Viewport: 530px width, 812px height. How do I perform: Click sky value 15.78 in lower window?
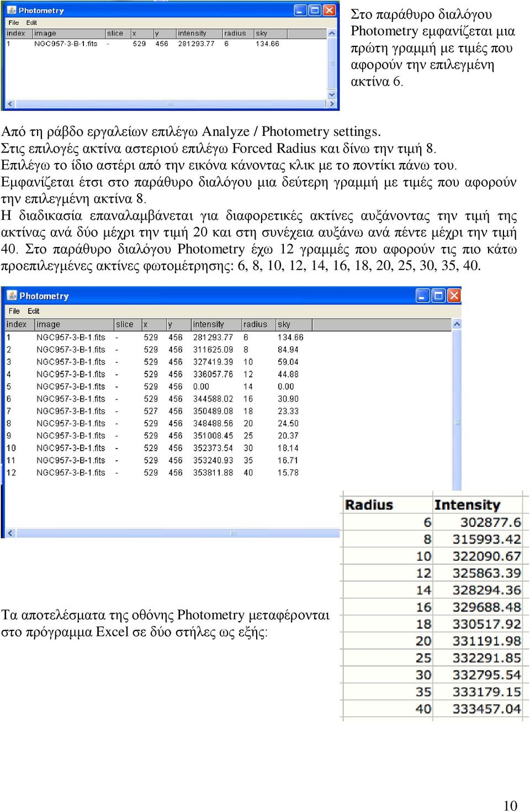[288, 473]
